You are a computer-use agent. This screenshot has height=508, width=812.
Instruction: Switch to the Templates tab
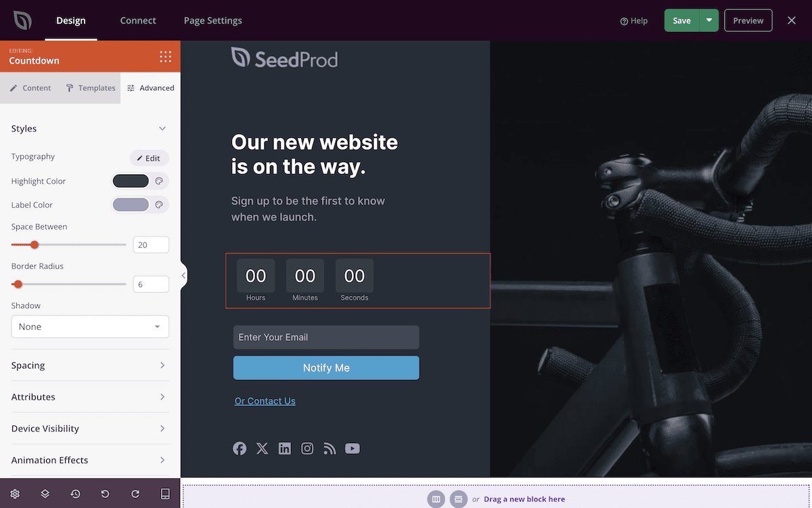[x=90, y=88]
